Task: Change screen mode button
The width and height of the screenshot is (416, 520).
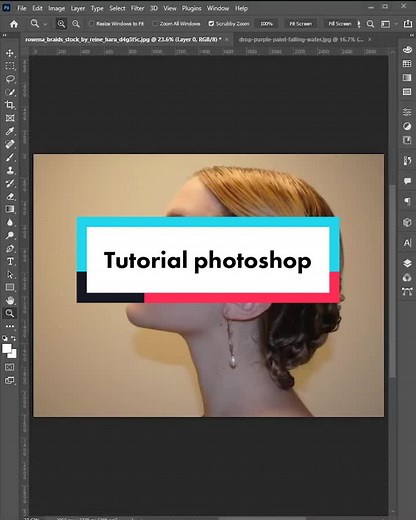Action: [10, 380]
